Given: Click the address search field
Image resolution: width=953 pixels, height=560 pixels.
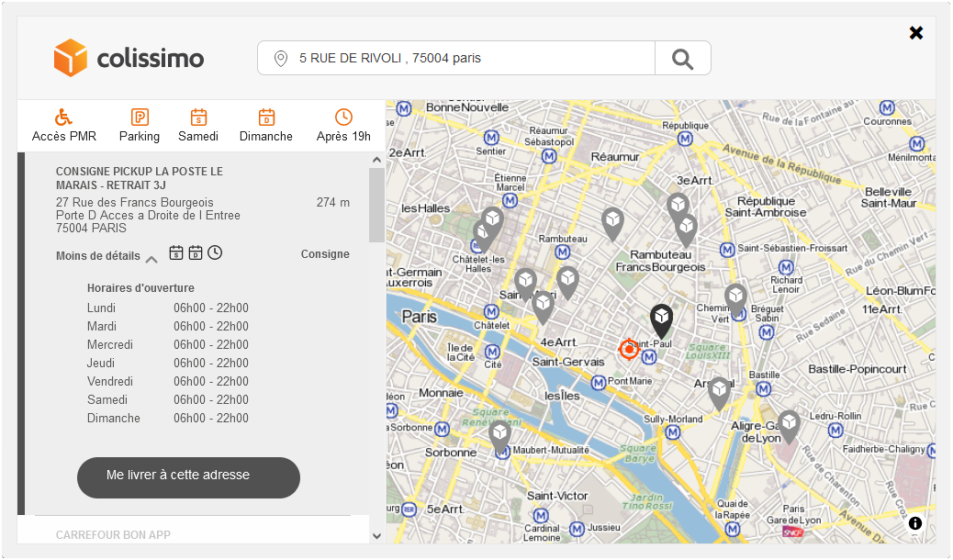Looking at the screenshot, I should (x=455, y=59).
